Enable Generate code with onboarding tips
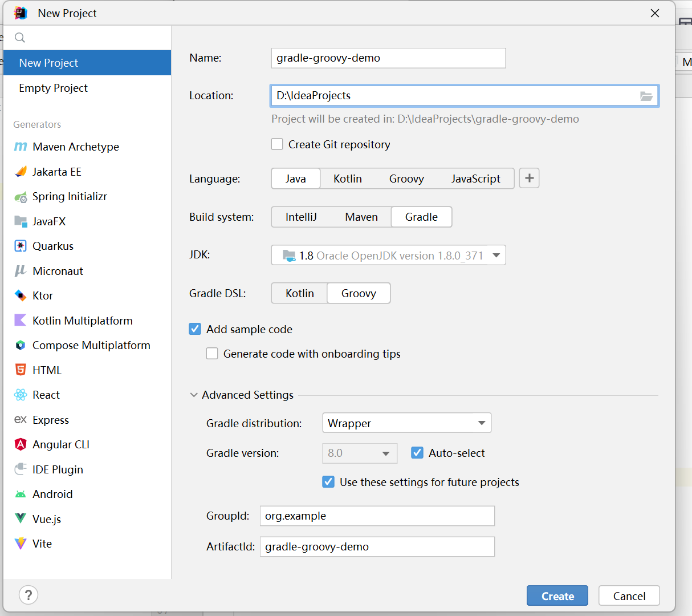 point(212,354)
